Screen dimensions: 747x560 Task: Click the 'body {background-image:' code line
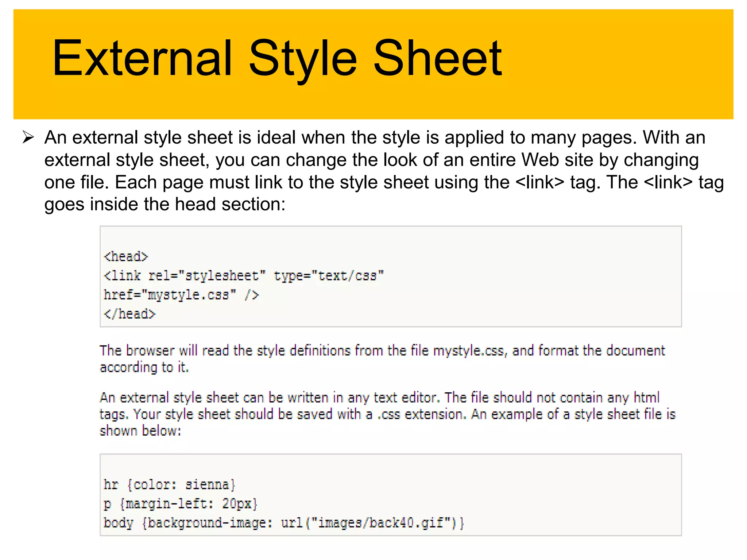click(284, 523)
